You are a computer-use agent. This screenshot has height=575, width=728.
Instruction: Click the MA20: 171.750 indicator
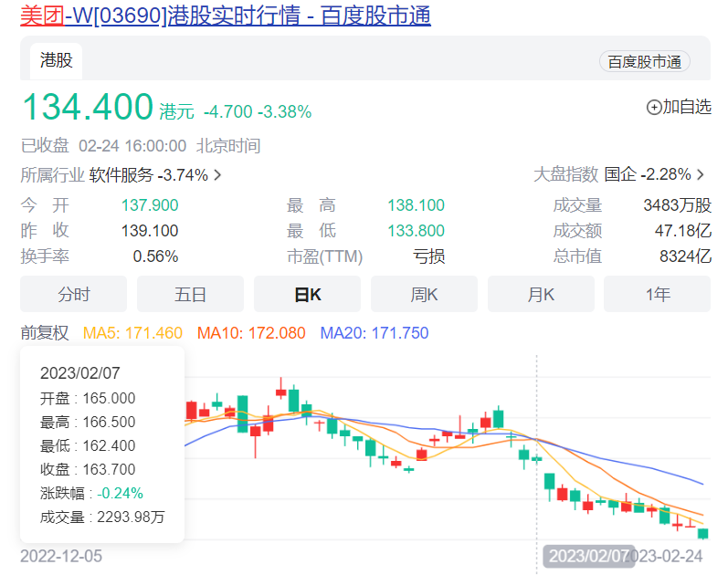(375, 333)
